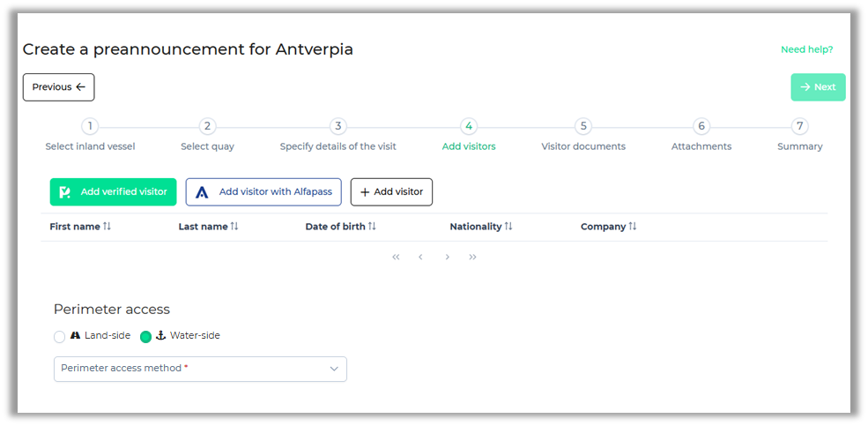Viewport: 868px width, 426px height.
Task: Go back with Previous button
Action: (x=58, y=87)
